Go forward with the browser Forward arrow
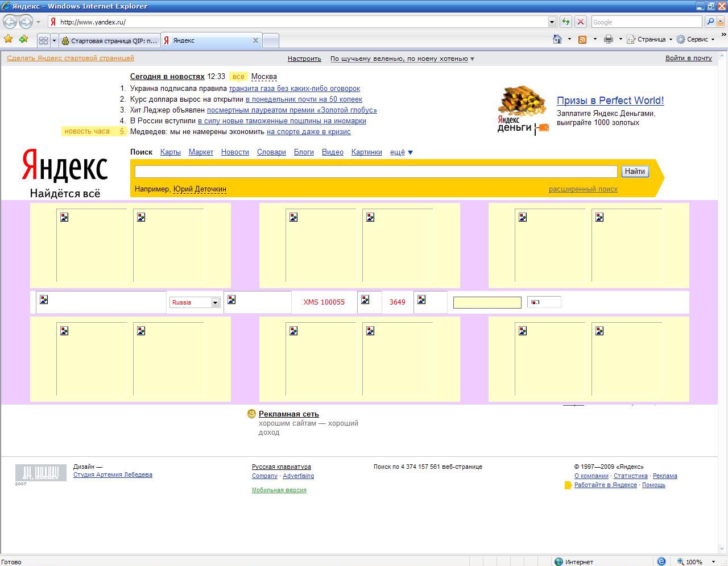Screen dimensions: 728x566 pyautogui.click(x=26, y=22)
